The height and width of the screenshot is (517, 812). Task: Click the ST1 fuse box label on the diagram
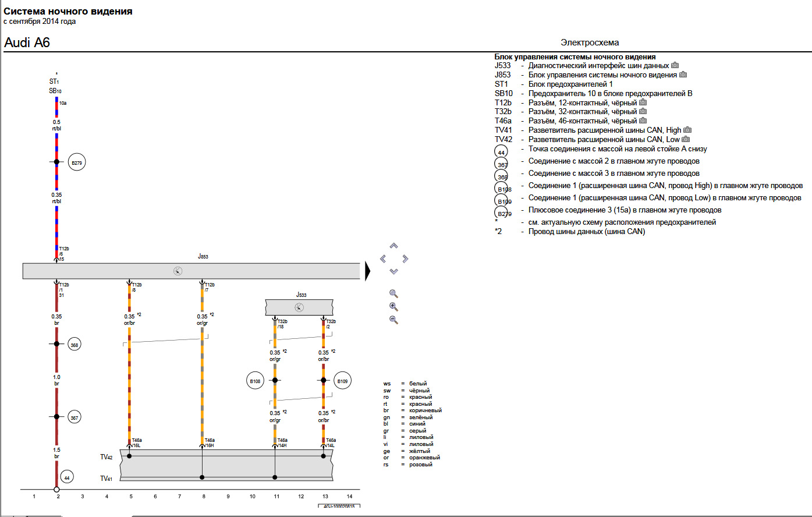[55, 82]
